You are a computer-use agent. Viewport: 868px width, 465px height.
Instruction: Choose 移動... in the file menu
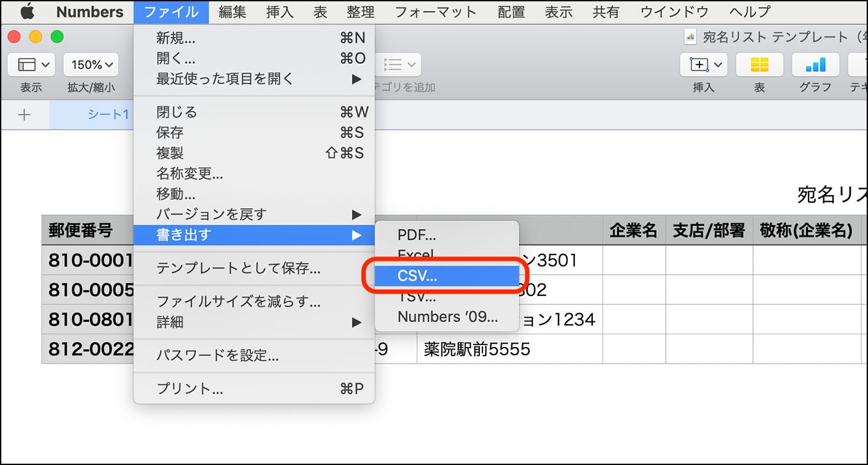(x=254, y=194)
